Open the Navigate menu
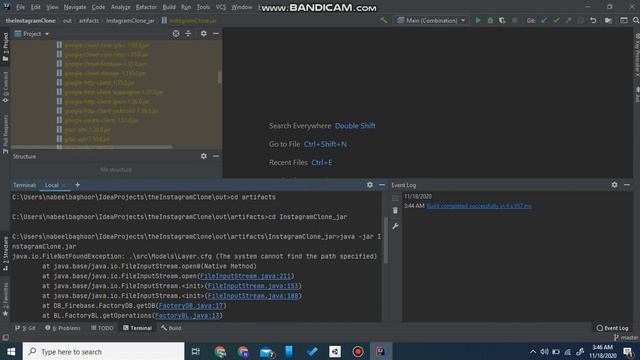This screenshot has height=360, width=640. [75, 7]
